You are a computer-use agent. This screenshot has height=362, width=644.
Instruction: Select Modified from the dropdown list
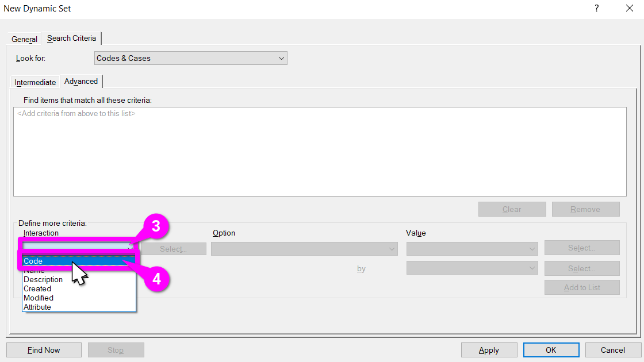click(x=39, y=298)
